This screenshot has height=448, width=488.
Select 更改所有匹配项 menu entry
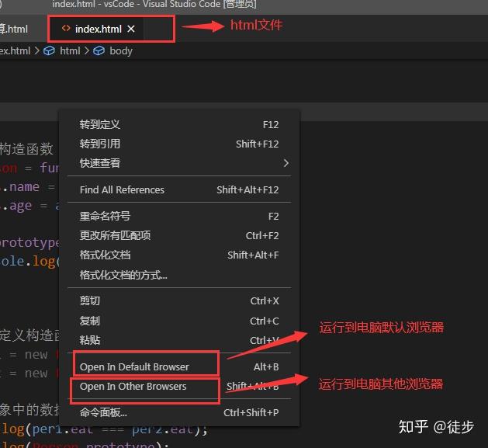179,235
